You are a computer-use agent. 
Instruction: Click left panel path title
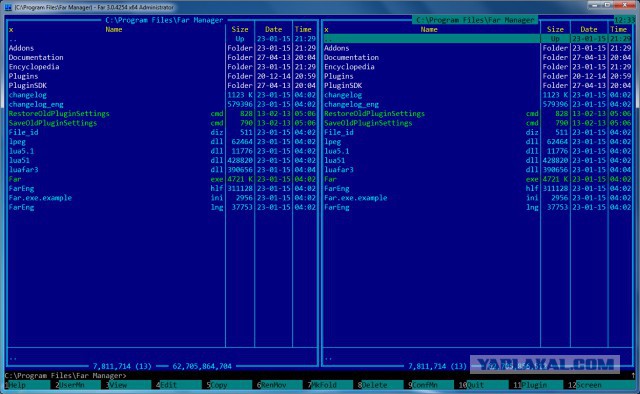(164, 20)
